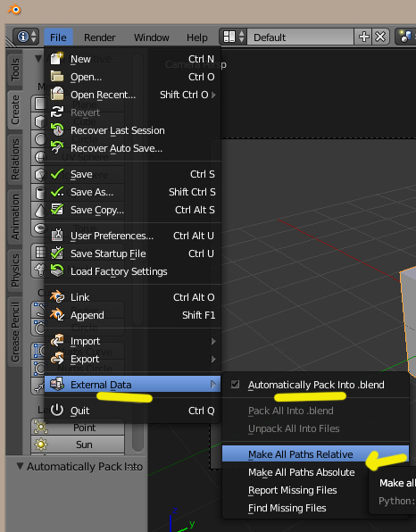Click the screen layout browse icon
Viewport: 416px width, 532px height.
coord(233,37)
